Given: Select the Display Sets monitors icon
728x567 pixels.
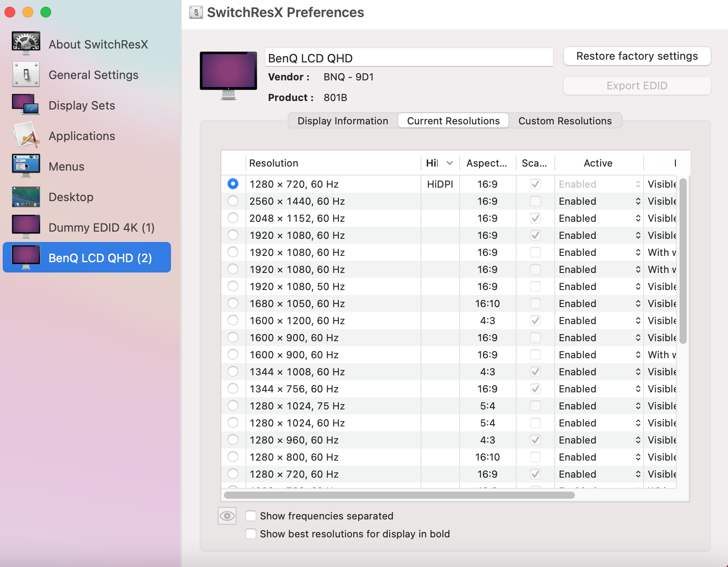Looking at the screenshot, I should tap(26, 105).
